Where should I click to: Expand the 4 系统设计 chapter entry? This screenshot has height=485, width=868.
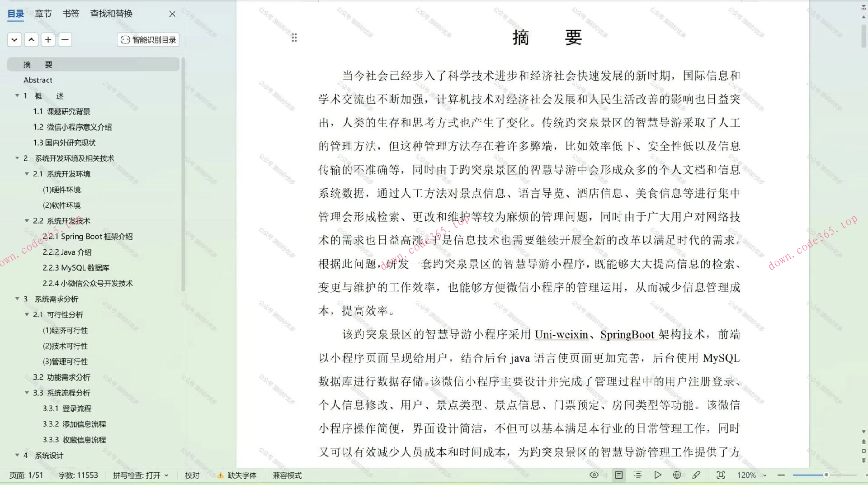(x=17, y=455)
